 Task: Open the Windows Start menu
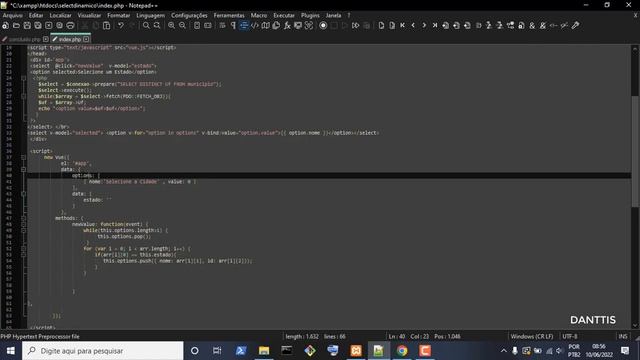(11, 351)
